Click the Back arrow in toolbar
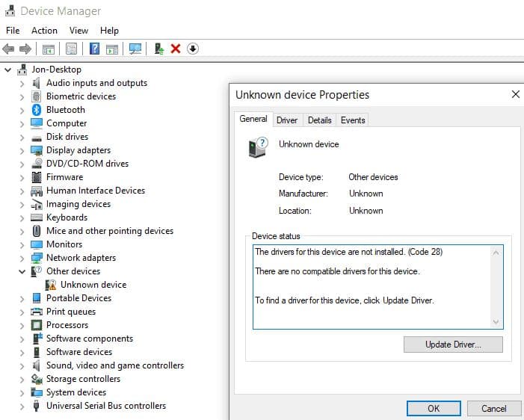Image resolution: width=524 pixels, height=420 pixels. pos(9,49)
